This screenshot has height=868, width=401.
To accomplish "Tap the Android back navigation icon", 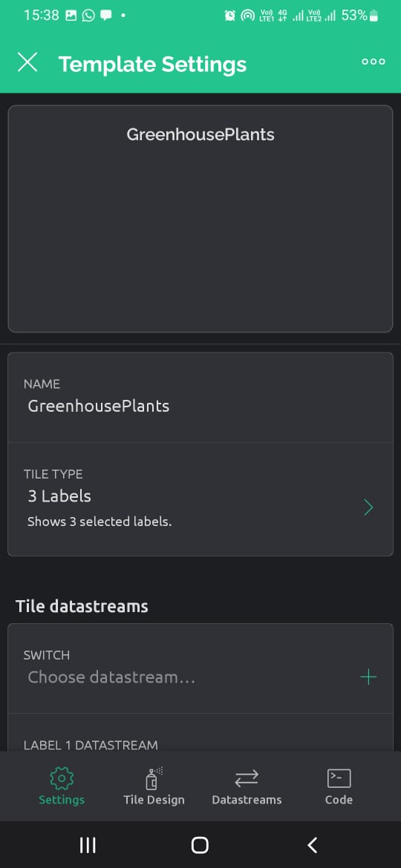I will (313, 845).
